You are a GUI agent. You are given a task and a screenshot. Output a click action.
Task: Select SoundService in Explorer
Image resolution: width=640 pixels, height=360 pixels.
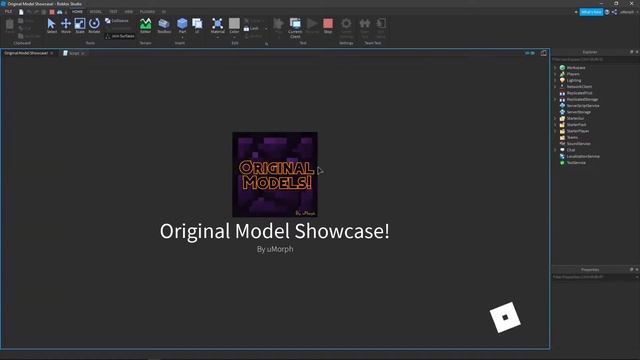(x=578, y=144)
